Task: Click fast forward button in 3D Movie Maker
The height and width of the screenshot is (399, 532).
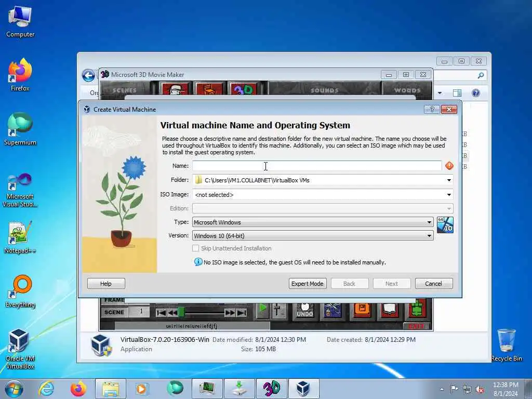Action: pyautogui.click(x=230, y=313)
